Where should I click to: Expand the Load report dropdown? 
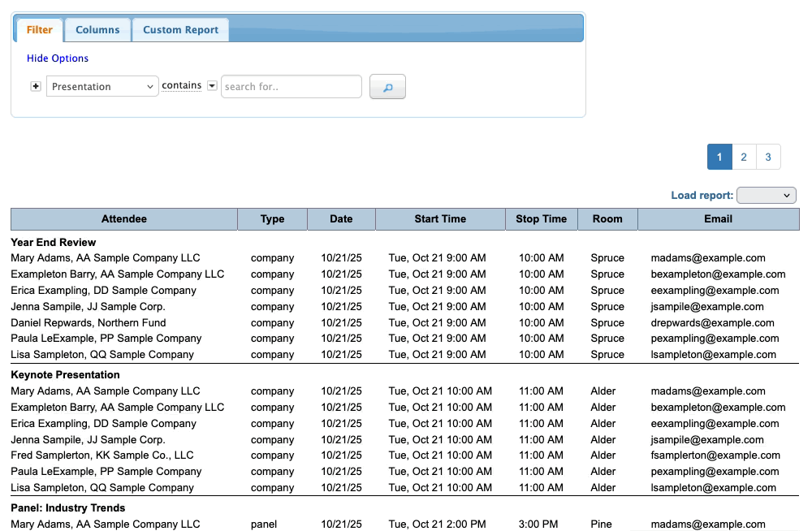coord(766,196)
